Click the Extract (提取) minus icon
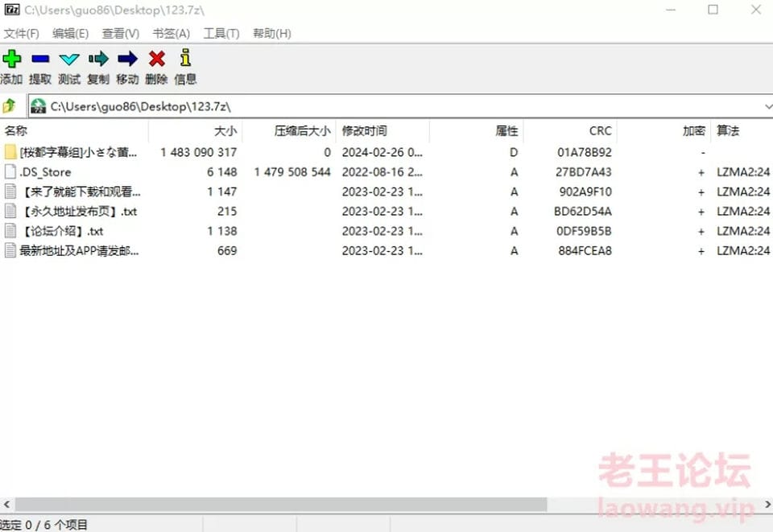The image size is (773, 532). (x=40, y=59)
